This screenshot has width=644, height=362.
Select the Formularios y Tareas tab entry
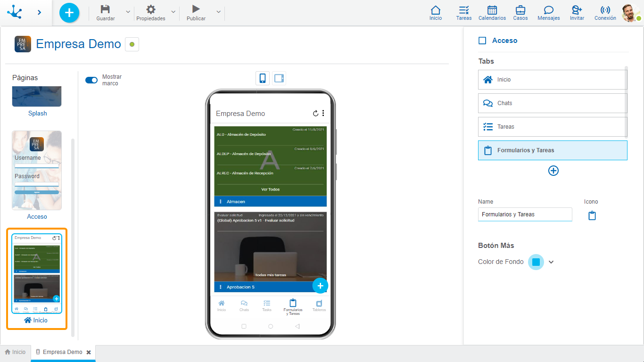point(553,150)
